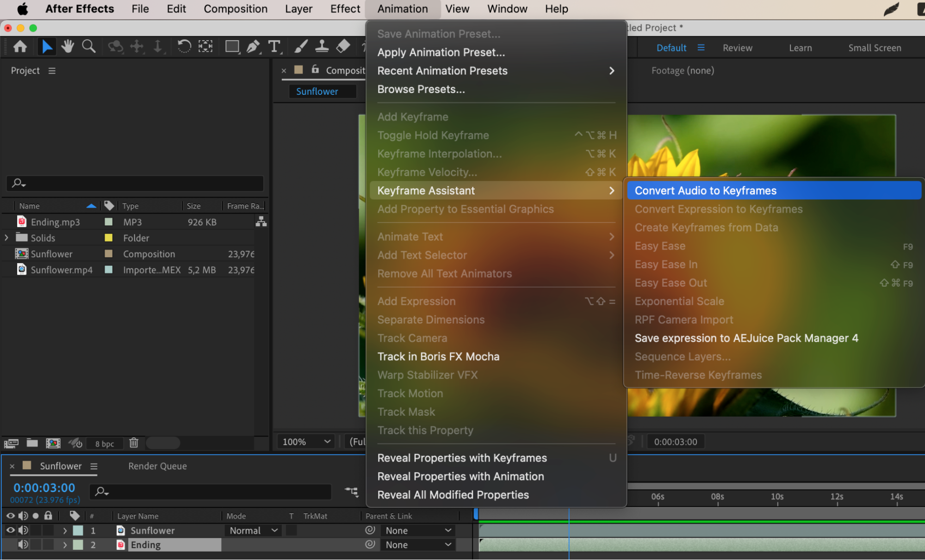Screen dimensions: 925x560
Task: Mute audio of Ending layer
Action: click(x=23, y=545)
